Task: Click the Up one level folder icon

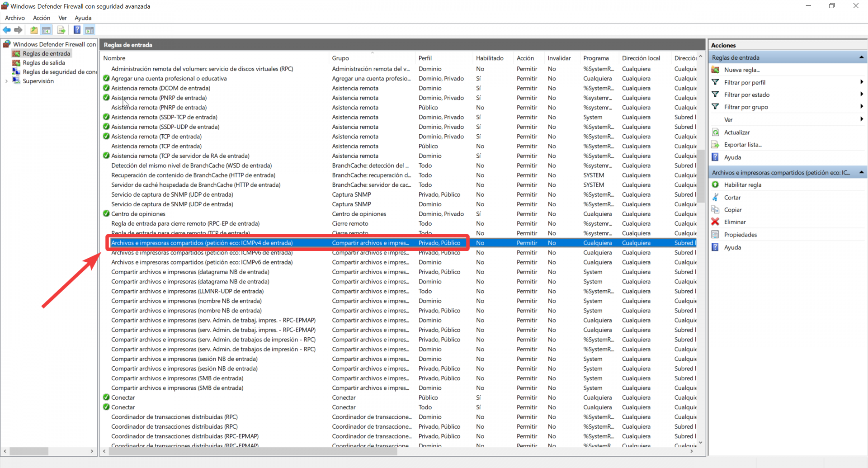Action: pyautogui.click(x=34, y=30)
